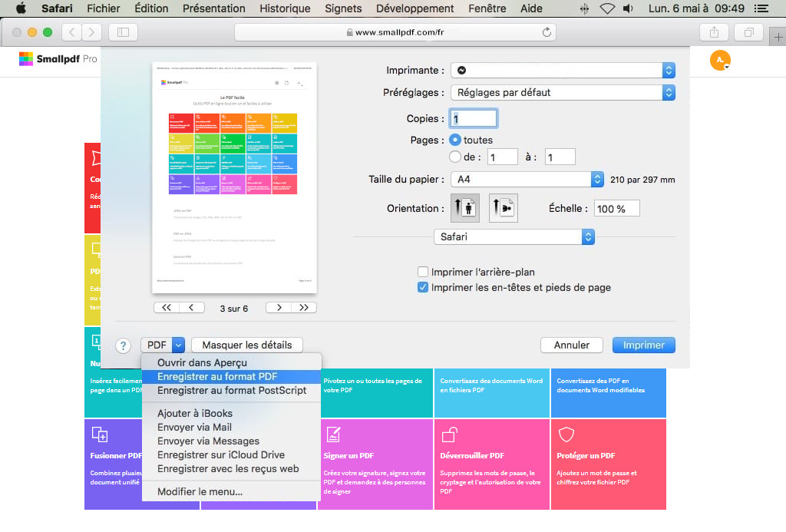Click the page range 'de' start field
Screen dimensions: 786x532
coord(502,157)
